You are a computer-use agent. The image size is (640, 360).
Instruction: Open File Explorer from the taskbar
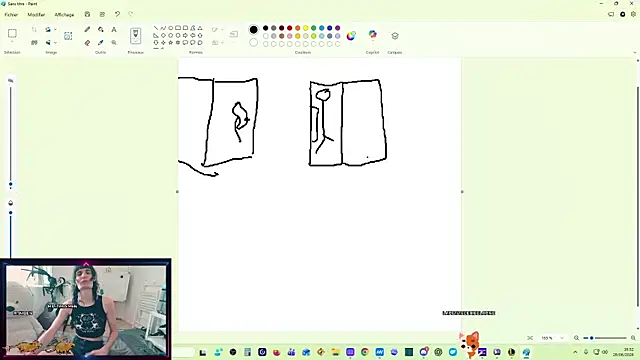coord(336,352)
